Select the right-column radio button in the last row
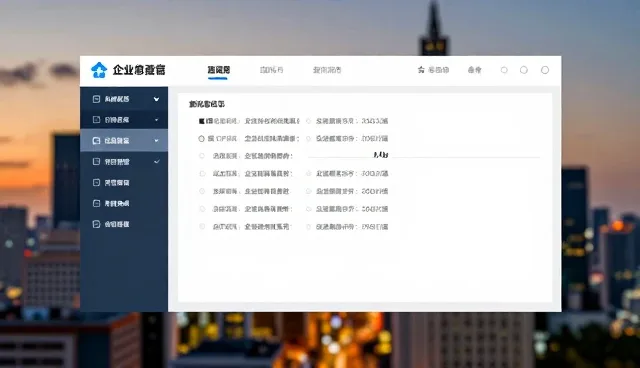 click(x=309, y=226)
